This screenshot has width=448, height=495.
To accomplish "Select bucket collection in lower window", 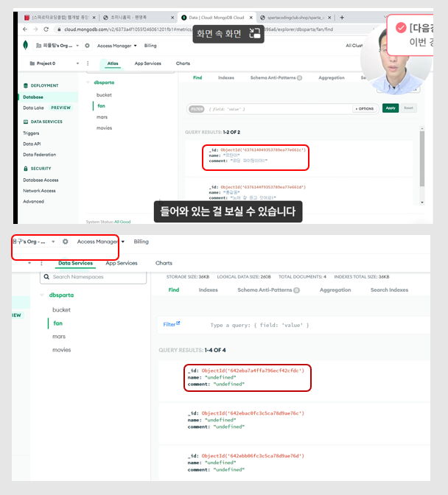I will point(62,310).
